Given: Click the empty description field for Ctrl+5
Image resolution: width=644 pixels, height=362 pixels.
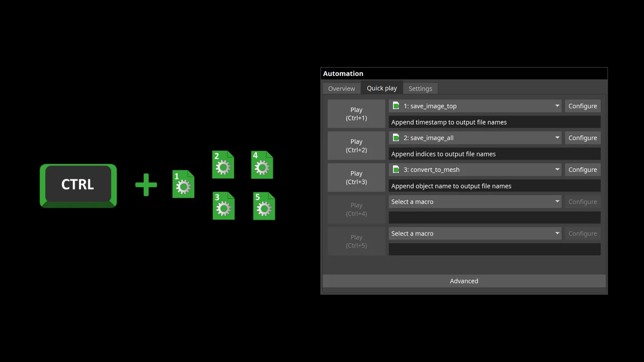Looking at the screenshot, I should coord(495,249).
